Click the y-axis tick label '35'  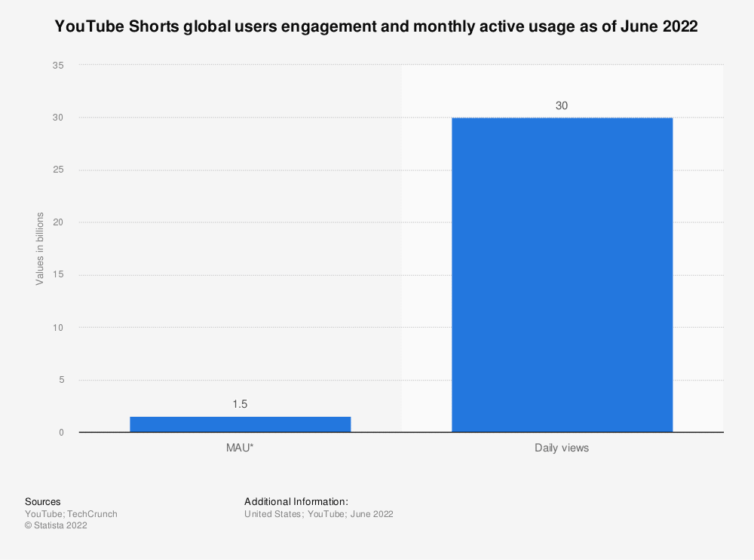[x=58, y=66]
